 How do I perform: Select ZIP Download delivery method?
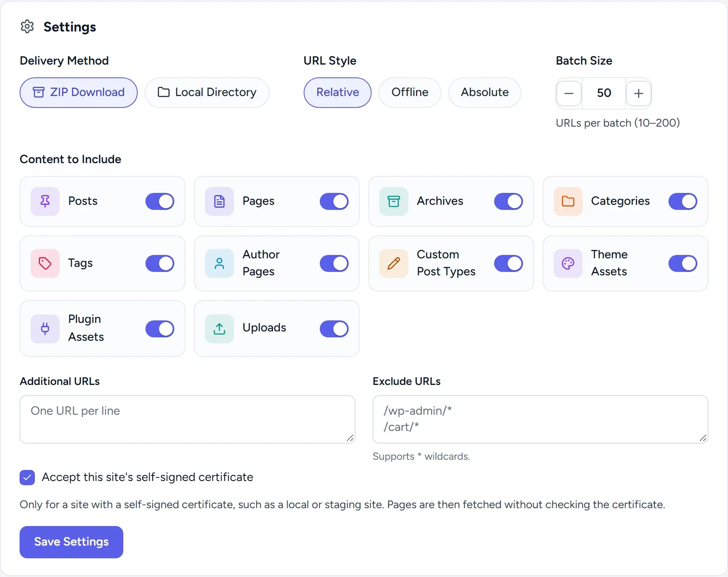[79, 93]
